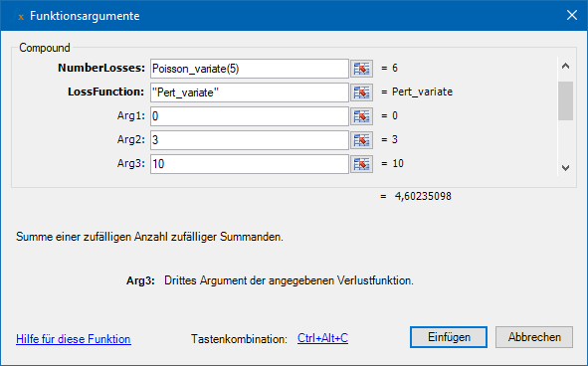Click the range selector icon for Arg3
588x366 pixels.
[361, 164]
